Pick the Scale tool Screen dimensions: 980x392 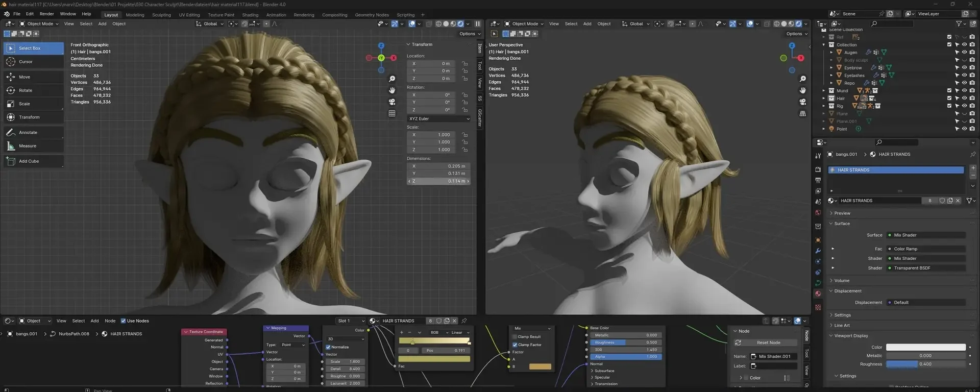[x=24, y=104]
